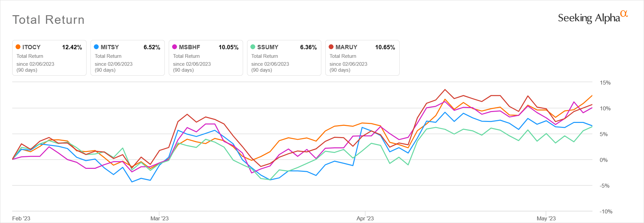
Task: Click '(90 days)' in the MARUY card
Action: click(x=340, y=70)
